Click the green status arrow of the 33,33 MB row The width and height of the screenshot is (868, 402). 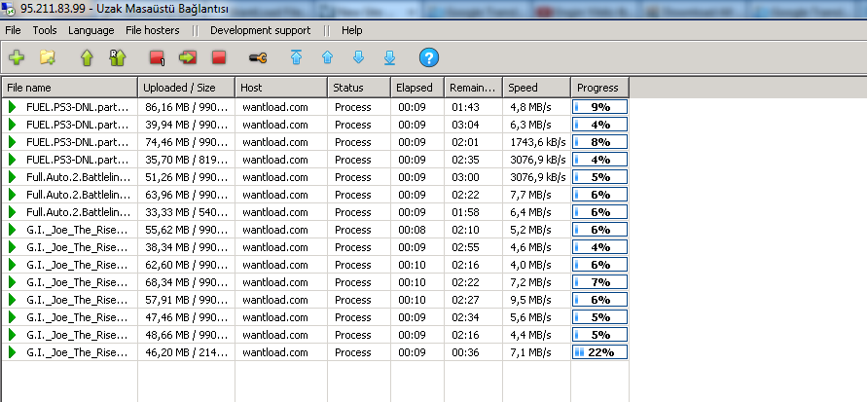coord(13,212)
